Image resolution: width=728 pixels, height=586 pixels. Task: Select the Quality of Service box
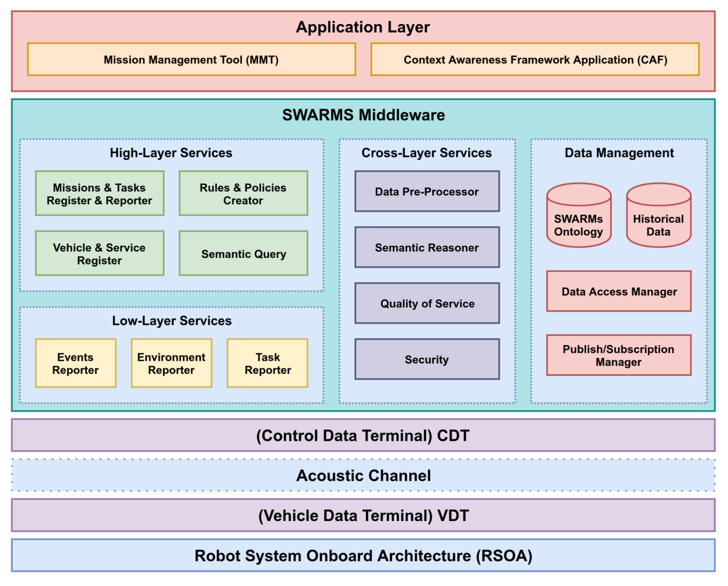427,303
